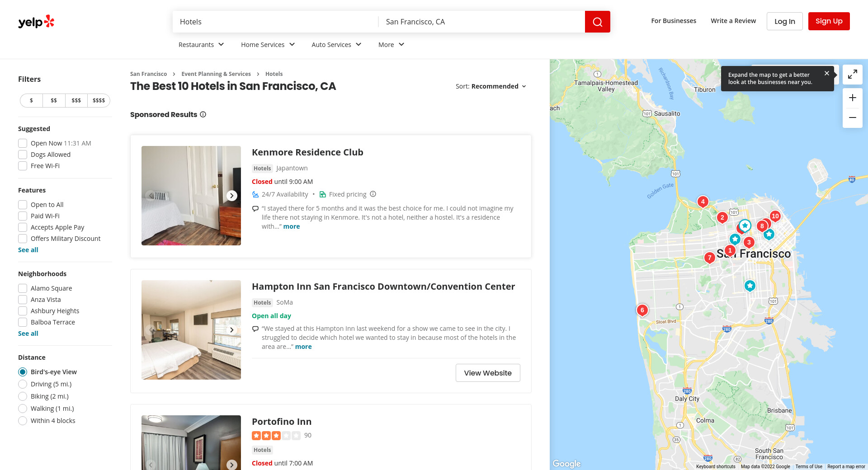This screenshot has height=470, width=868.
Task: Select the $$ price filter
Action: [54, 100]
